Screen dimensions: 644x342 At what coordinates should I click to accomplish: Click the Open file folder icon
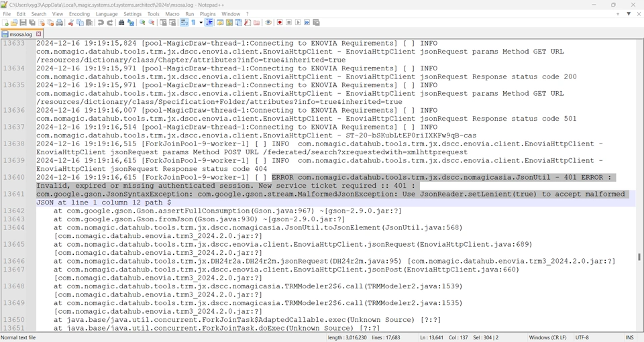(x=14, y=23)
